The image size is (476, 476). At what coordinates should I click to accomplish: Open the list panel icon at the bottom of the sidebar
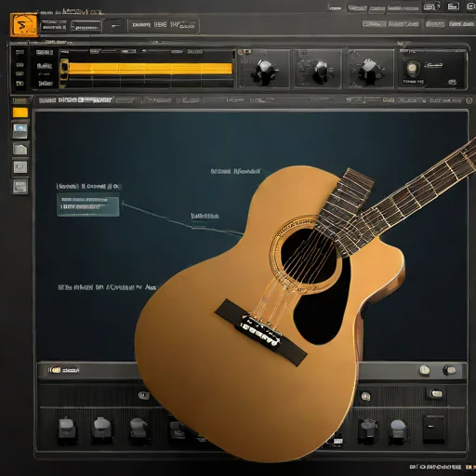click(x=20, y=186)
